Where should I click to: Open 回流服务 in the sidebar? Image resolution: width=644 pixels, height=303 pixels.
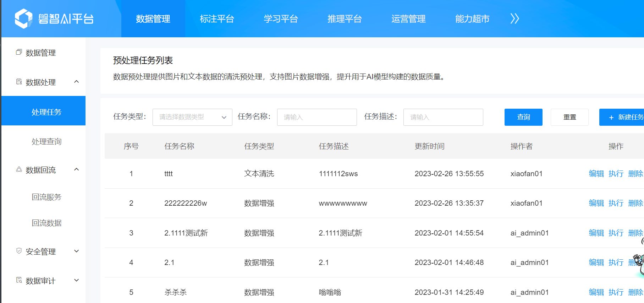point(46,197)
